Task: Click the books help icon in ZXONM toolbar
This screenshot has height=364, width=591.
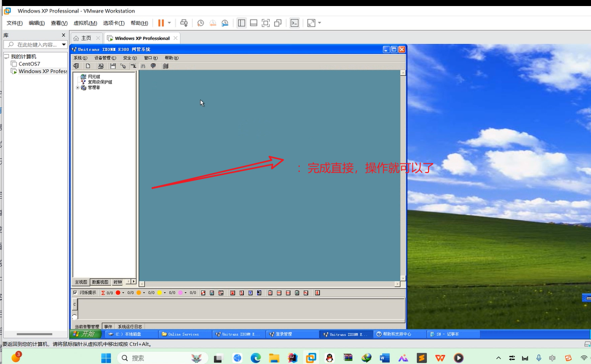Action: pos(165,66)
